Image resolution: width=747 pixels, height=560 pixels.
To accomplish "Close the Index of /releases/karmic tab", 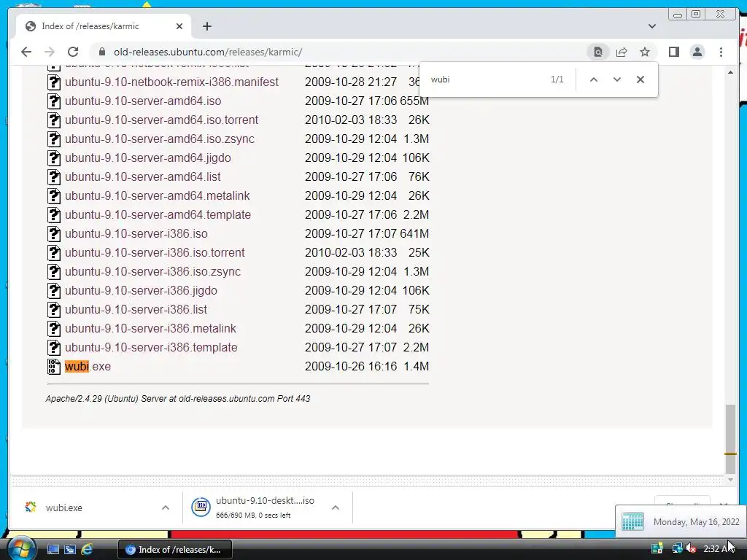I will pos(179,26).
